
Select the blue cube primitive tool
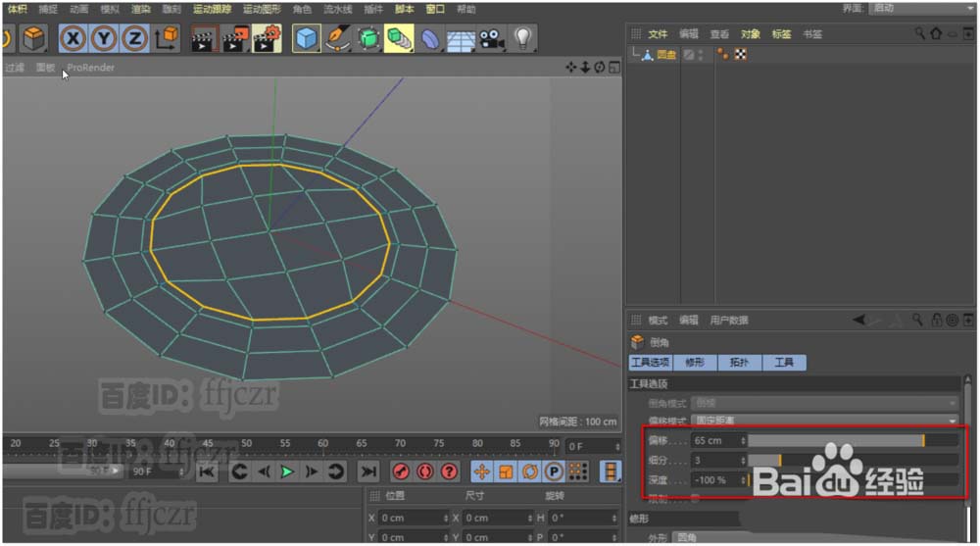pos(308,38)
